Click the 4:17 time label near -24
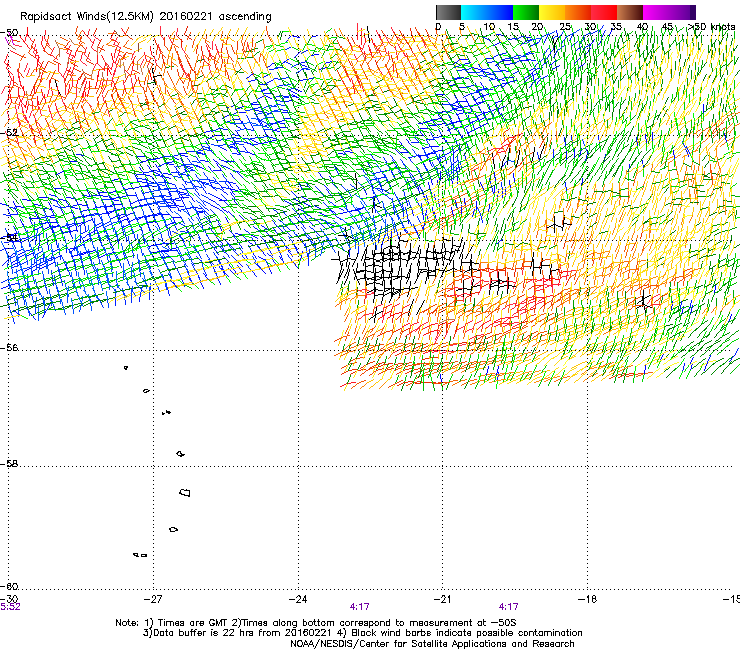The height and width of the screenshot is (650, 740). tap(360, 607)
